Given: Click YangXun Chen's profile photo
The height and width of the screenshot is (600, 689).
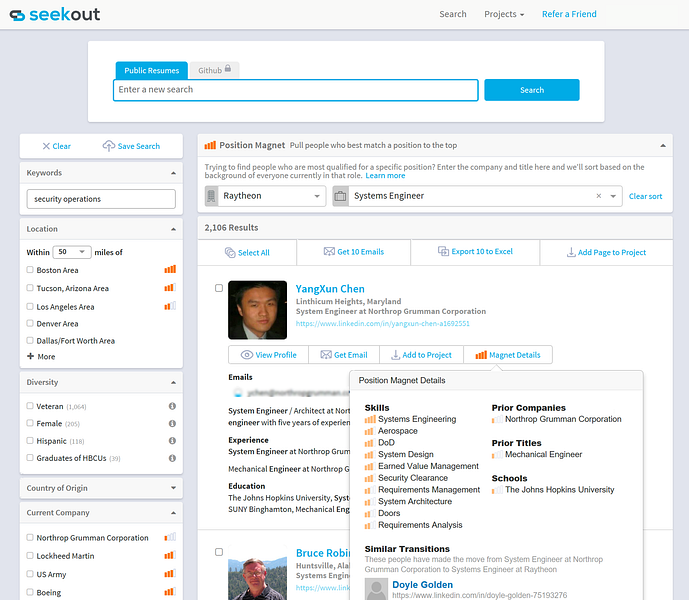Looking at the screenshot, I should (257, 310).
